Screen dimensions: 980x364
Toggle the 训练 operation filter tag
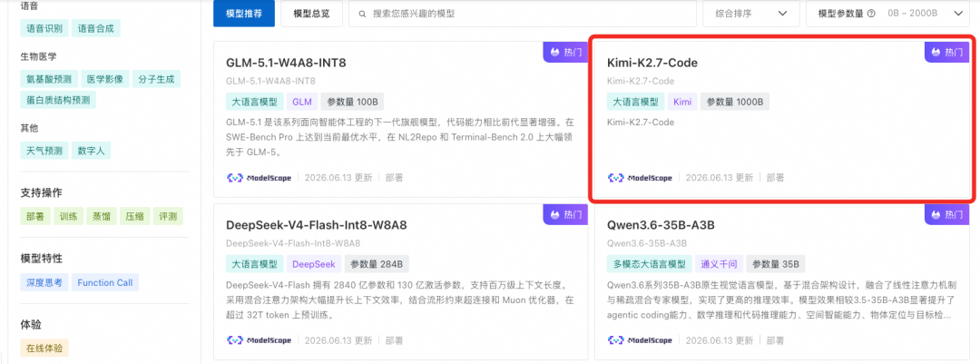click(68, 216)
